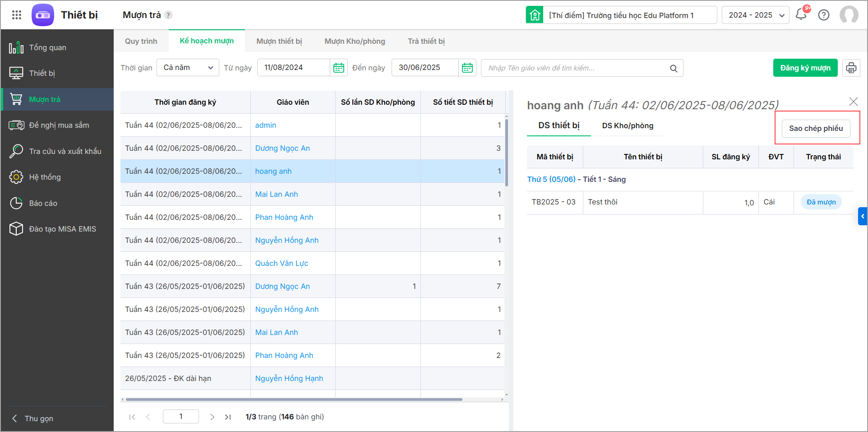The image size is (868, 432).
Task: Click device code TB2025 - 03
Action: coord(554,202)
